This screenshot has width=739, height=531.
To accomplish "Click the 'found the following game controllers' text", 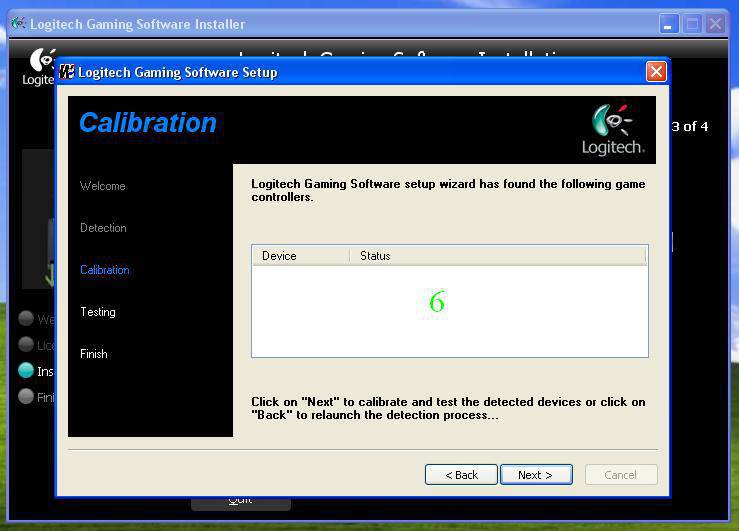I will (448, 190).
